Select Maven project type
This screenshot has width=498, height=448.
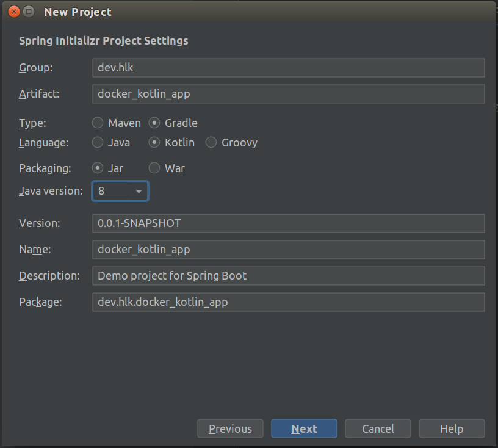[98, 123]
